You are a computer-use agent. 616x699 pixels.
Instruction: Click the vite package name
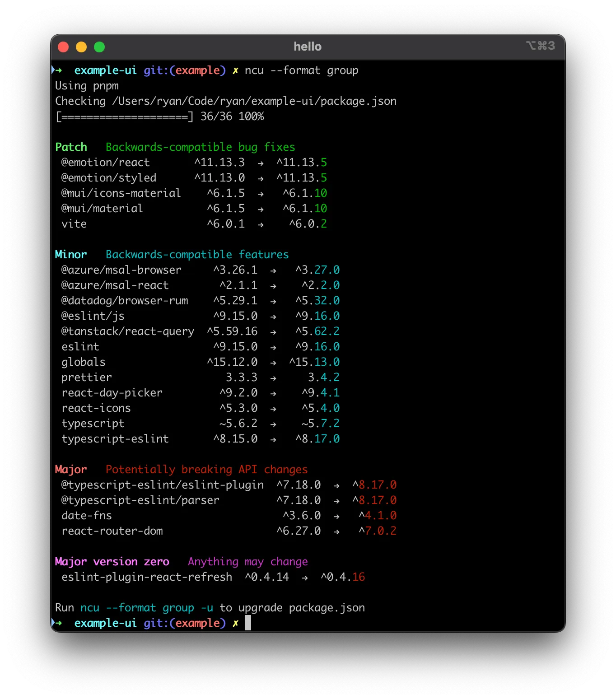[74, 224]
